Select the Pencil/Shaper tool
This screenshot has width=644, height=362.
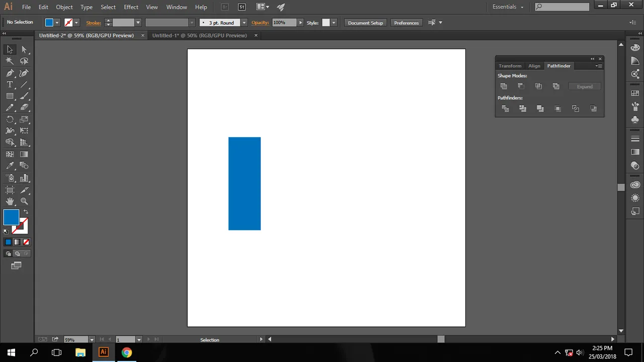[x=10, y=108]
